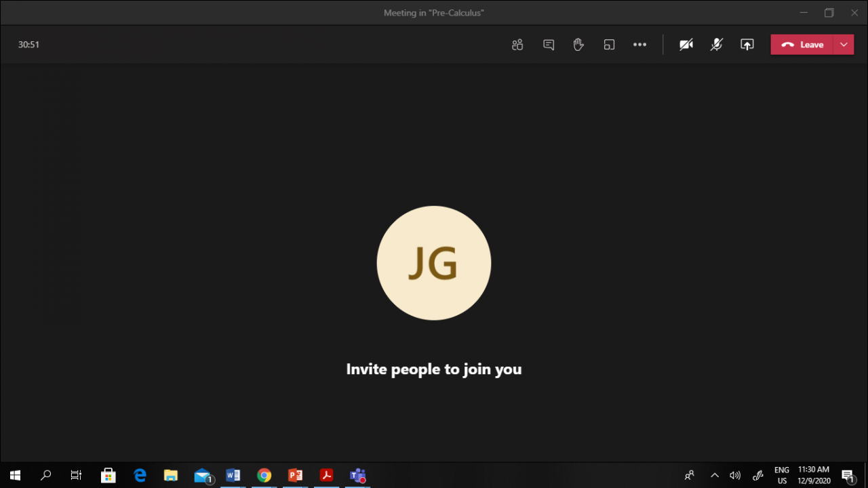Open the meeting chat conversation

tap(549, 45)
